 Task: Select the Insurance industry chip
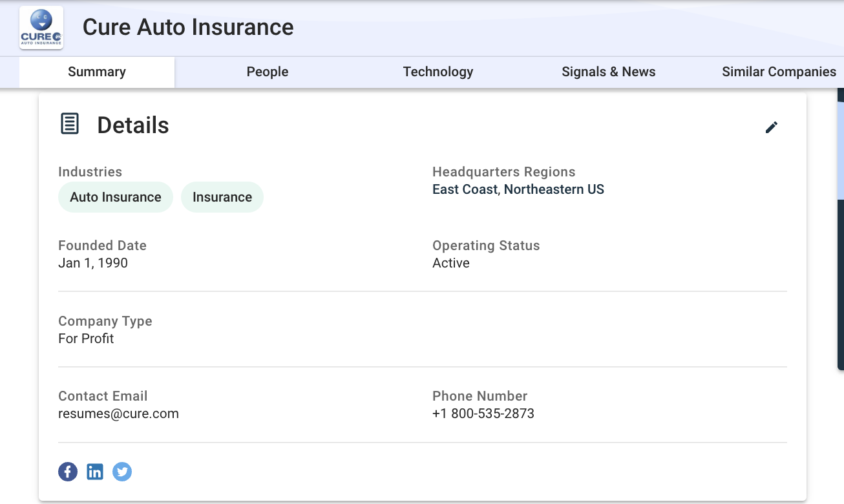222,197
